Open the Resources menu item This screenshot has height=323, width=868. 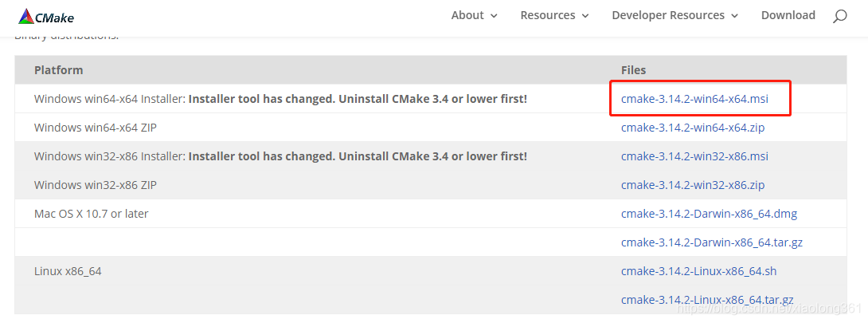(548, 15)
